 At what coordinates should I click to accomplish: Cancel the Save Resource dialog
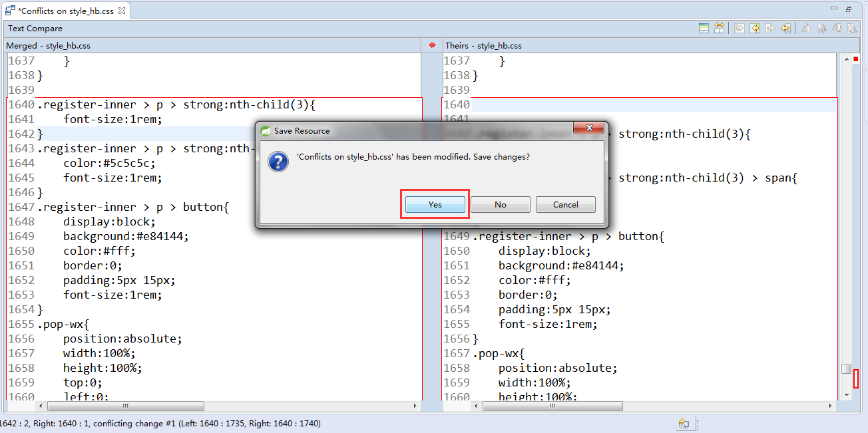click(566, 204)
